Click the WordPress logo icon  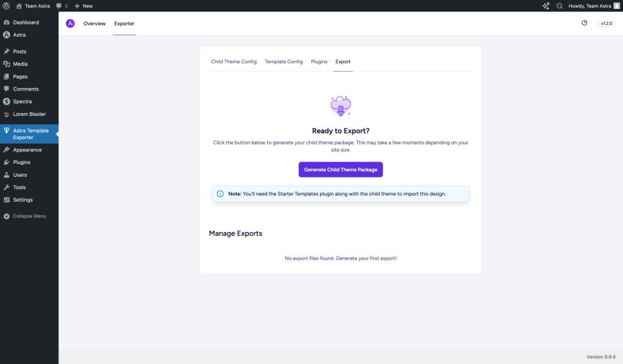6,5
